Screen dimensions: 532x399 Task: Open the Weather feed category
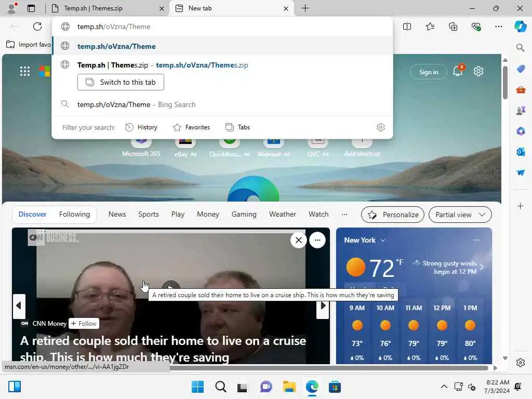click(x=282, y=215)
